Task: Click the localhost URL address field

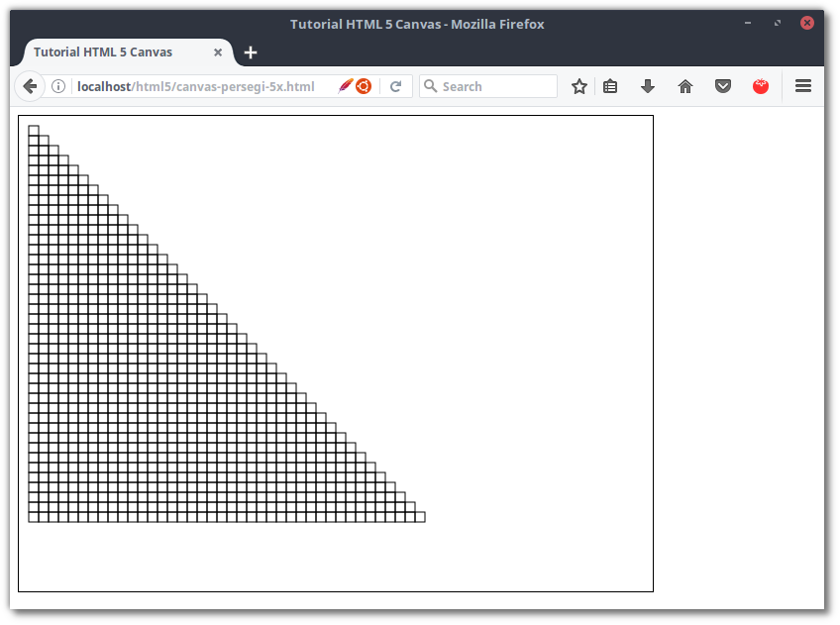Action: coord(198,86)
